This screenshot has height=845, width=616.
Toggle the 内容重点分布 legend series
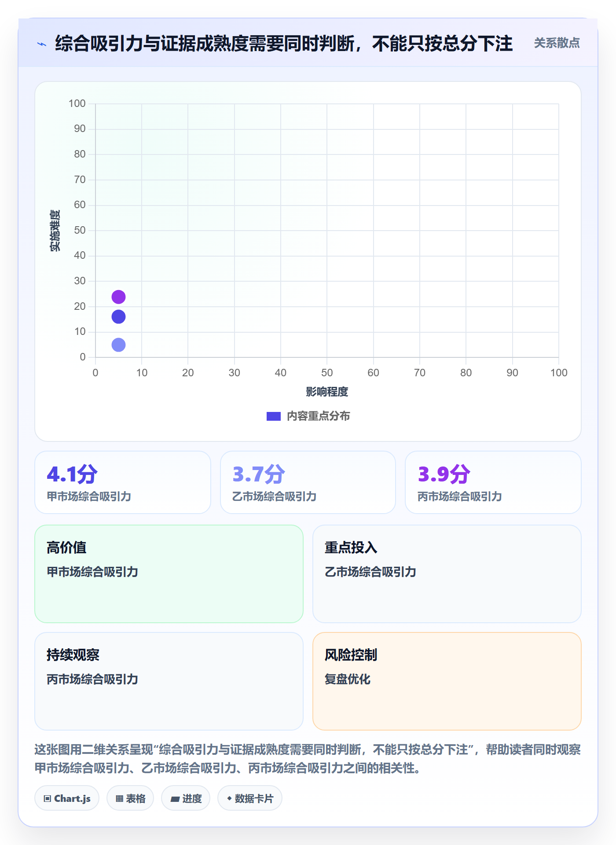coord(308,416)
